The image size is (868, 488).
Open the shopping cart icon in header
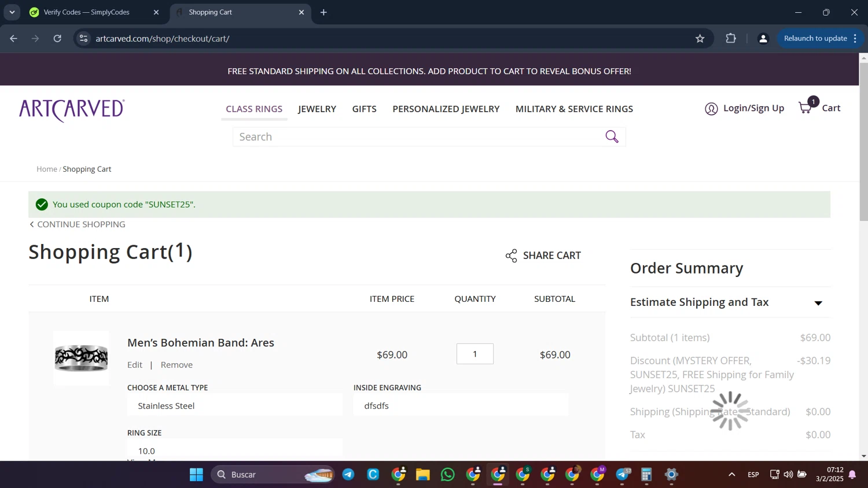point(806,108)
